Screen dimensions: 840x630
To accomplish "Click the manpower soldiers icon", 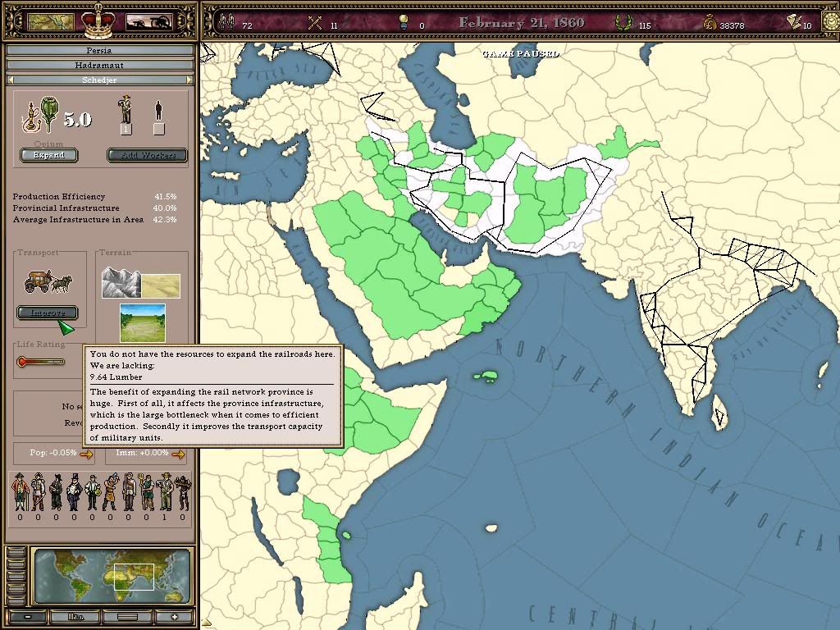I will pyautogui.click(x=228, y=22).
